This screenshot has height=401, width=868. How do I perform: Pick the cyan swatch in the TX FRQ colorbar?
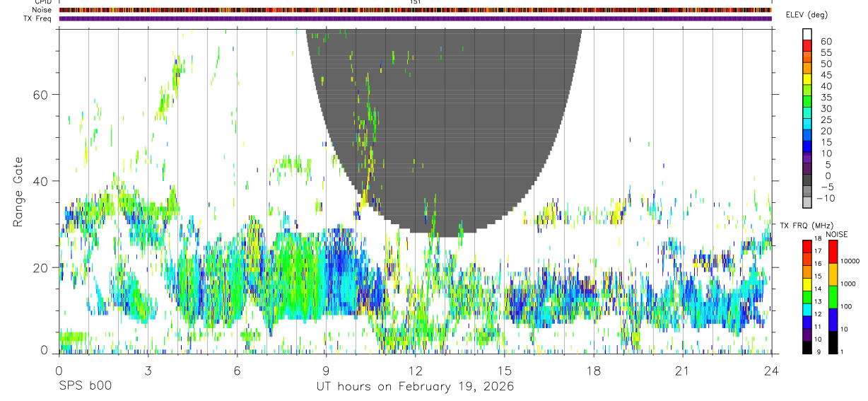coord(807,309)
